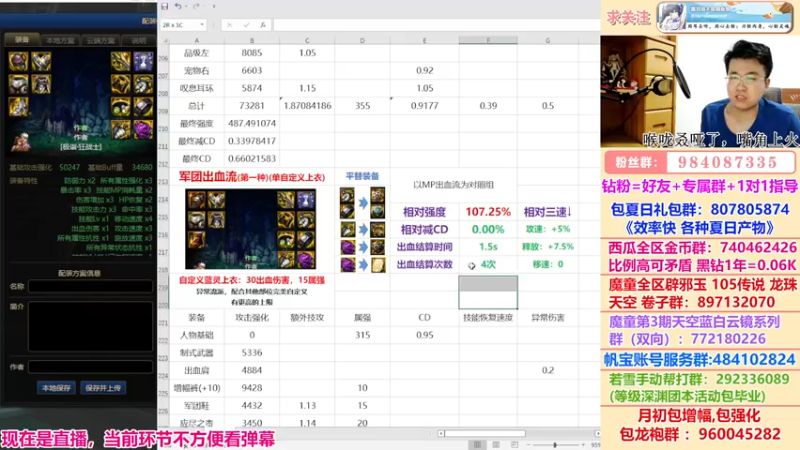
Task: Open the Customize Quick Access Toolbar dropdown
Action: pyautogui.click(x=214, y=6)
